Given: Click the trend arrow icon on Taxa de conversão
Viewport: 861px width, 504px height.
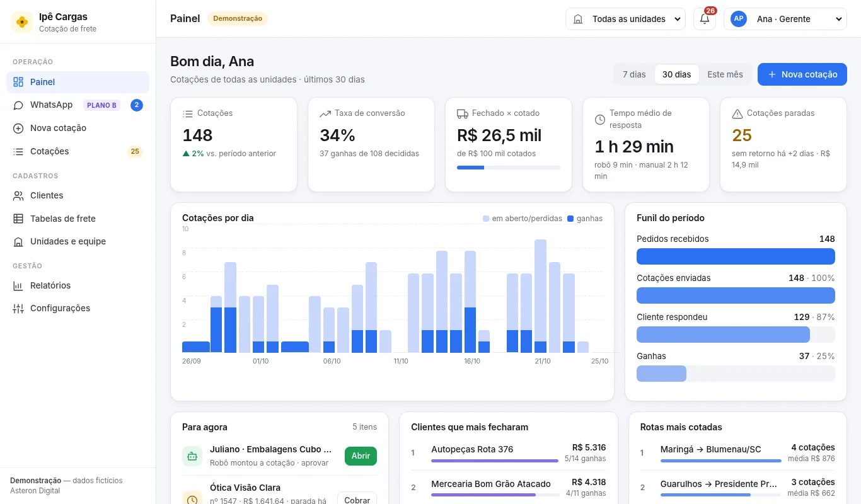Looking at the screenshot, I should coord(325,114).
